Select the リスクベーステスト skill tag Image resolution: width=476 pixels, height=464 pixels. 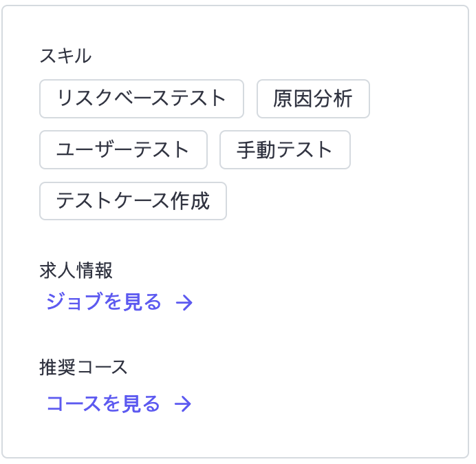[x=142, y=99]
